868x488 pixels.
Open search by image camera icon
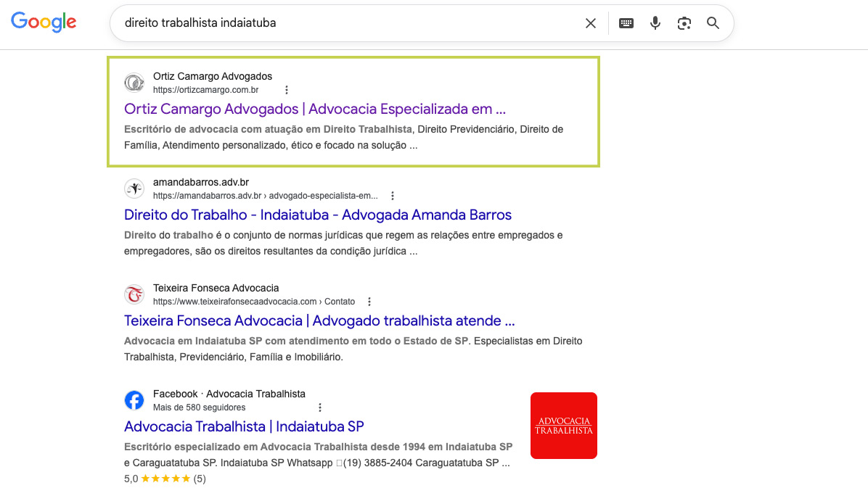click(x=684, y=23)
